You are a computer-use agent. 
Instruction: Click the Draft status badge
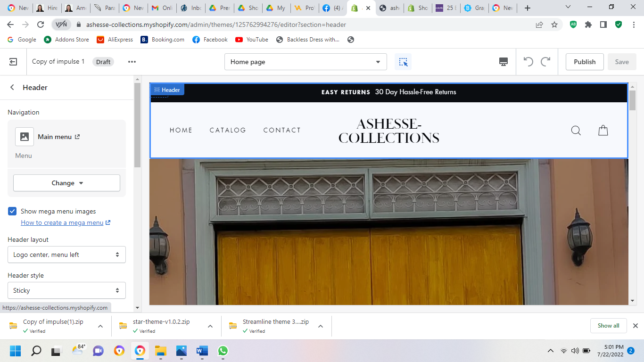tap(103, 62)
